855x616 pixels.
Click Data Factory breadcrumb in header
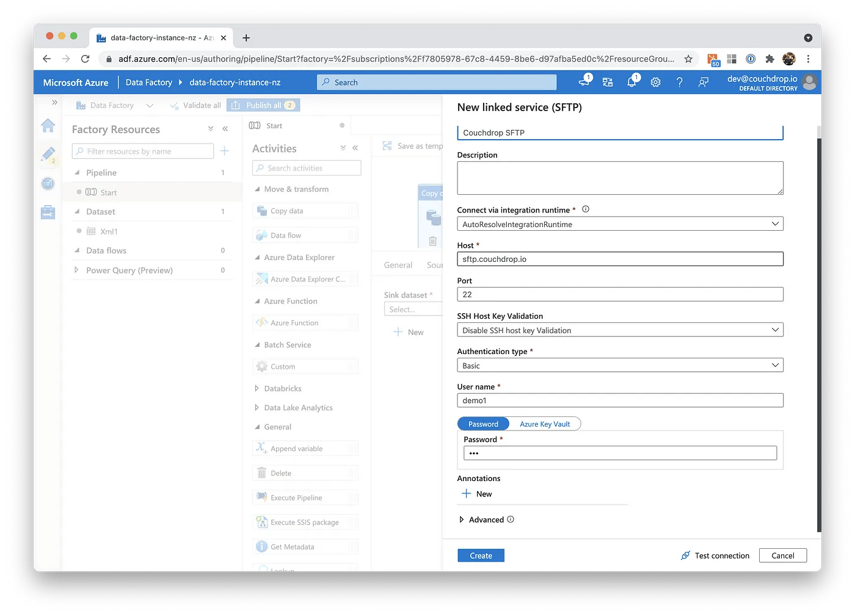(x=148, y=82)
